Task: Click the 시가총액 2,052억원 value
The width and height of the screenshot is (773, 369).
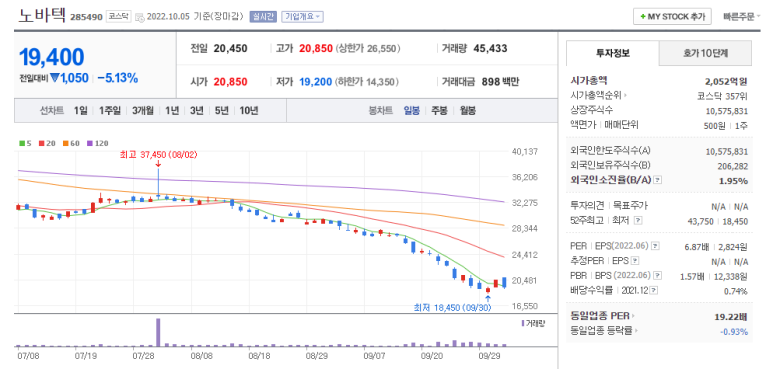Action: point(727,81)
